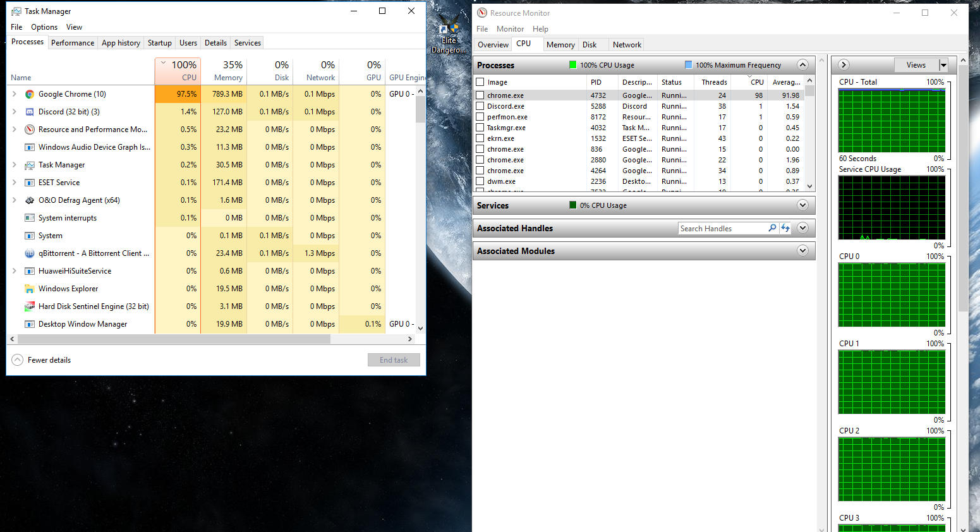Click the Windows Explorer folder icon
Viewport: 980px width, 532px height.
point(29,289)
